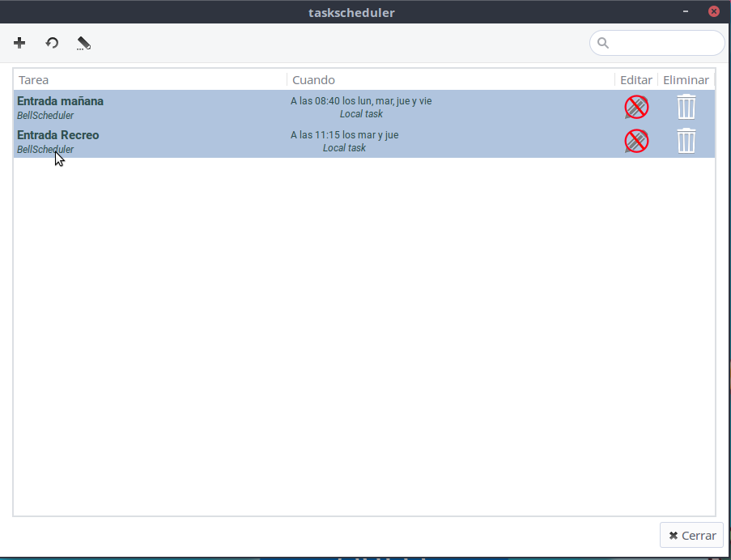This screenshot has width=731, height=560.
Task: Click the edit icon for Entrada Recreo
Action: 636,141
